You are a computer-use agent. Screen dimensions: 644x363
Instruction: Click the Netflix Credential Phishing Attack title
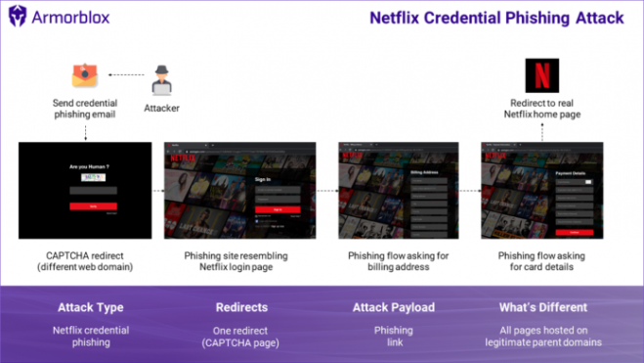[496, 18]
